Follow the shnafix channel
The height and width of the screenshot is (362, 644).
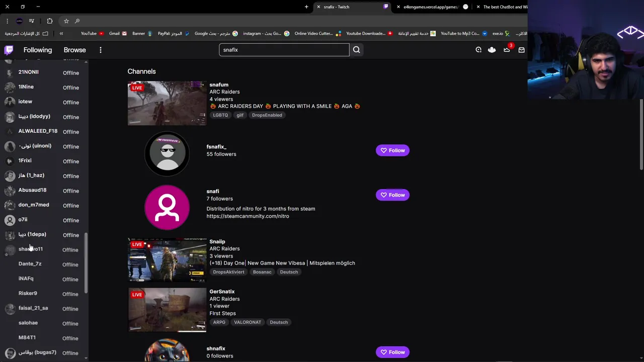click(392, 352)
